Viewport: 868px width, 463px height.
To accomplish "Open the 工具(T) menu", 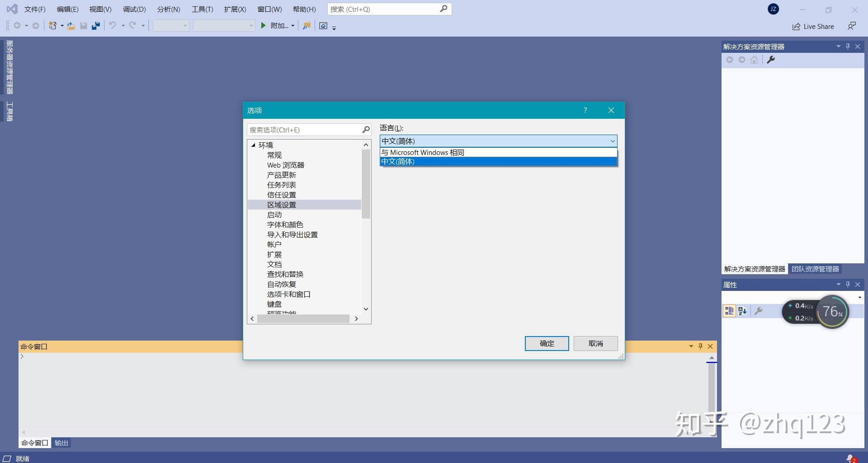I will 202,9.
